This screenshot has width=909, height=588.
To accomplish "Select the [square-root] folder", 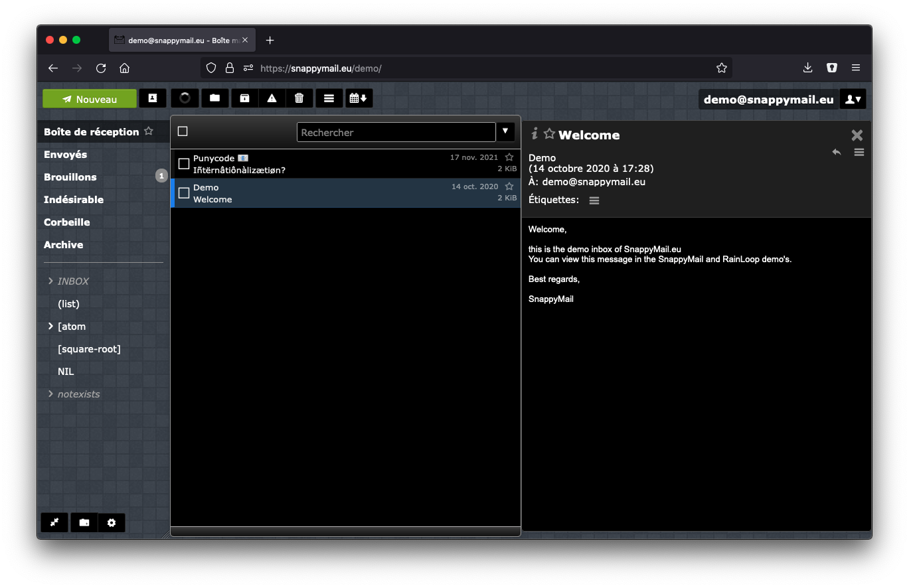I will point(89,349).
